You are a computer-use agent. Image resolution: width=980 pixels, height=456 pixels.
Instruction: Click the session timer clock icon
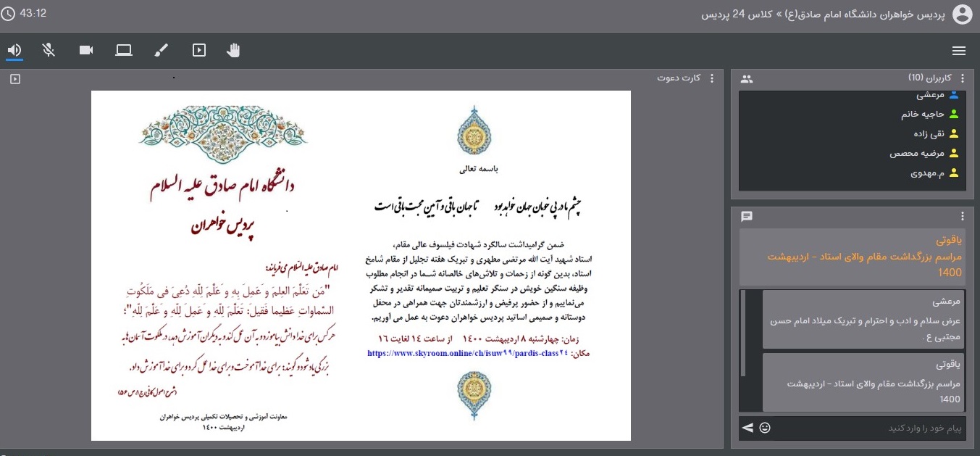click(x=9, y=13)
